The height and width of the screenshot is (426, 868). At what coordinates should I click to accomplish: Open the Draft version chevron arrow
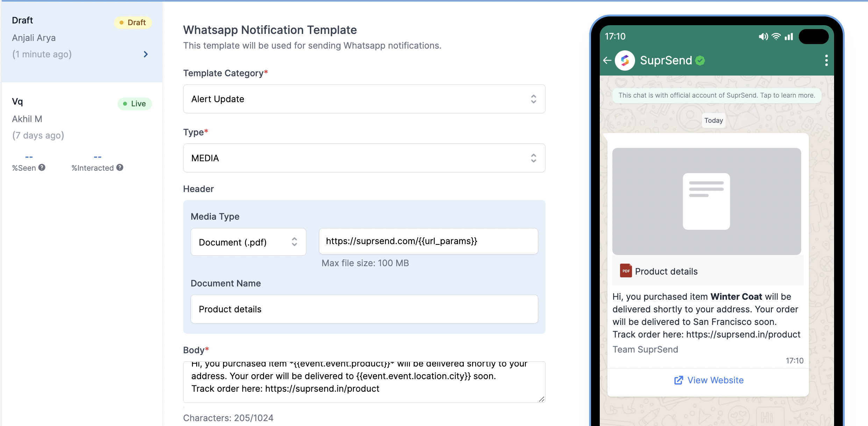point(146,54)
